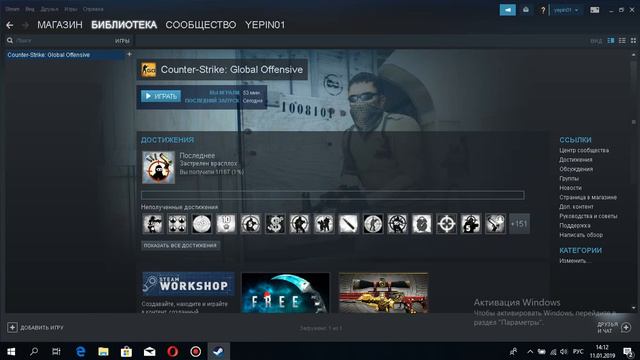Screen dimensions: 640x360
Task: Open the Справка menu
Action: [x=93, y=9]
